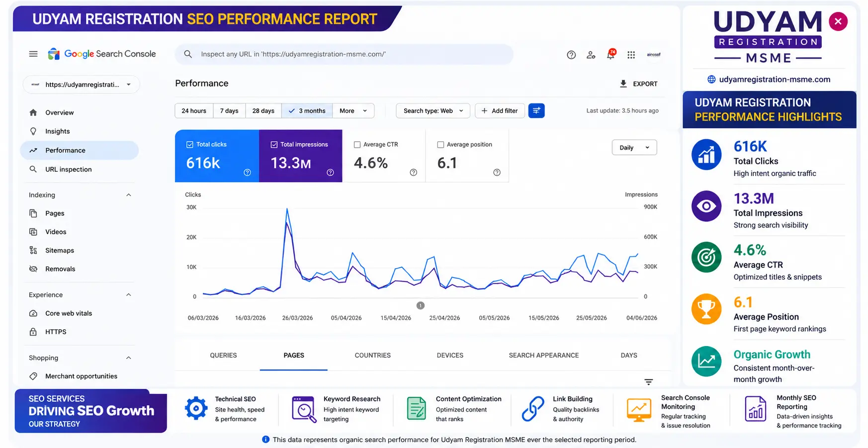Open the hamburger navigation menu
This screenshot has height=448, width=868.
tap(33, 54)
